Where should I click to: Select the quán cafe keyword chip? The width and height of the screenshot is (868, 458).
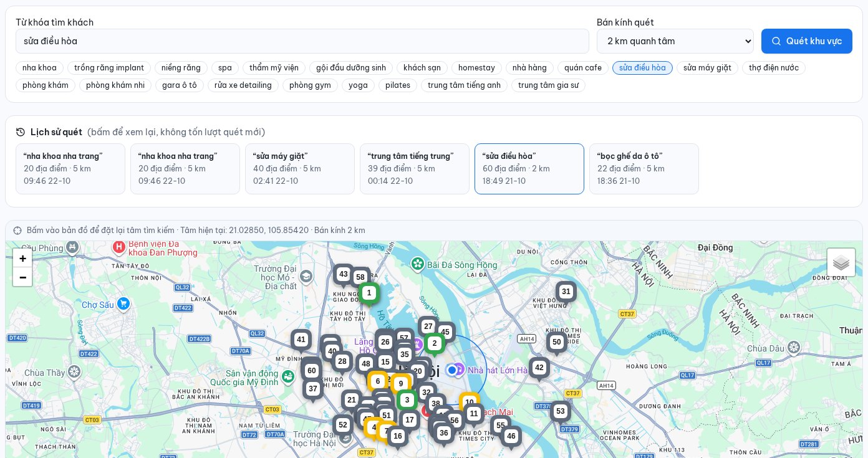point(583,68)
